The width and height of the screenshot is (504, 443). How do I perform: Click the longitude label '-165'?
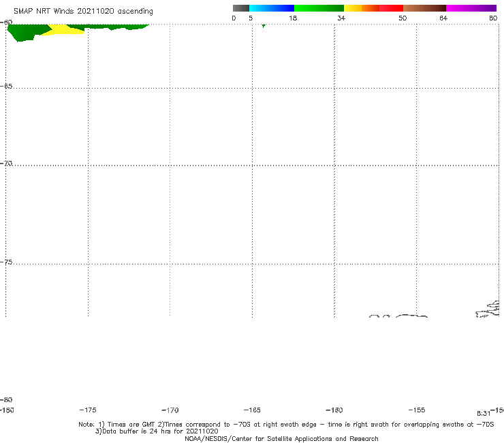point(252,410)
